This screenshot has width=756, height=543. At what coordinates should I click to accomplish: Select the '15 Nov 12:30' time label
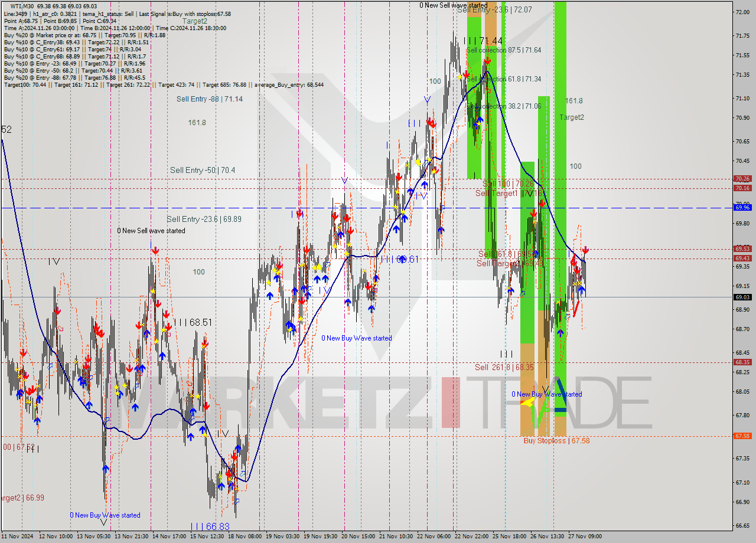[208, 537]
